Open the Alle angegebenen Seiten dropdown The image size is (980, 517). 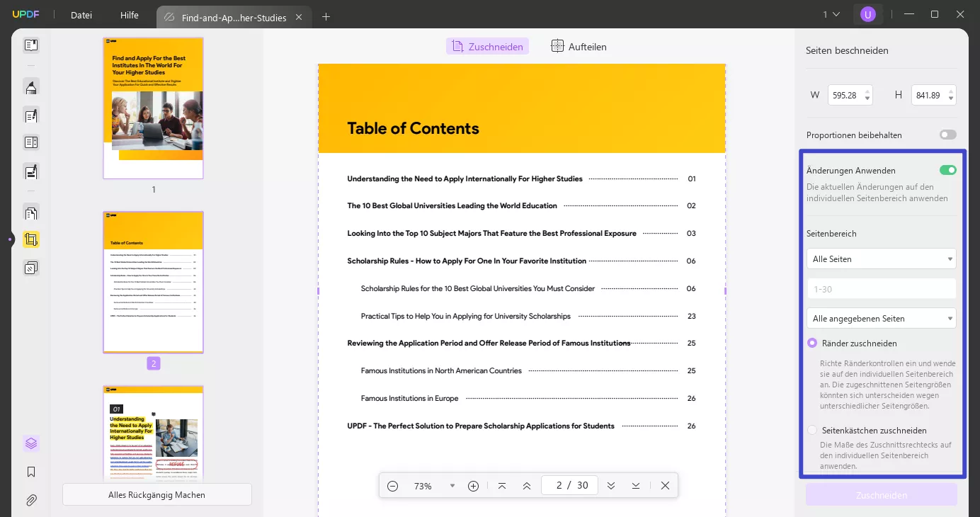[881, 319]
